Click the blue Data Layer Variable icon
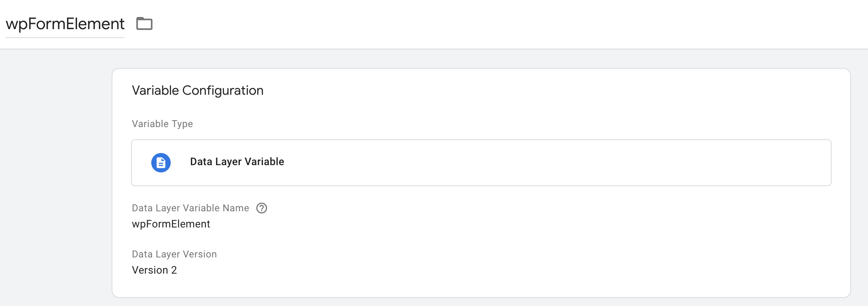Screen dimensions: 868x306 (x=161, y=163)
